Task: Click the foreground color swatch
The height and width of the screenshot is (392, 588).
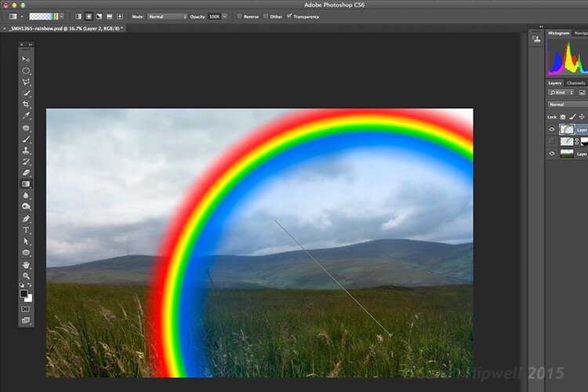Action: [24, 294]
